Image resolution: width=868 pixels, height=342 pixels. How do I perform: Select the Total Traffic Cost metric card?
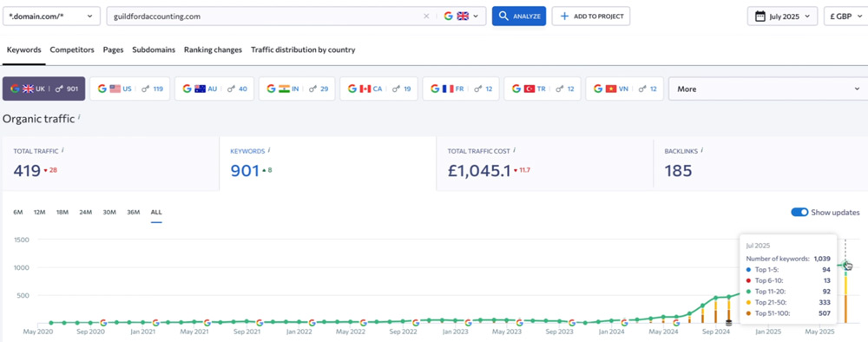[x=545, y=164]
